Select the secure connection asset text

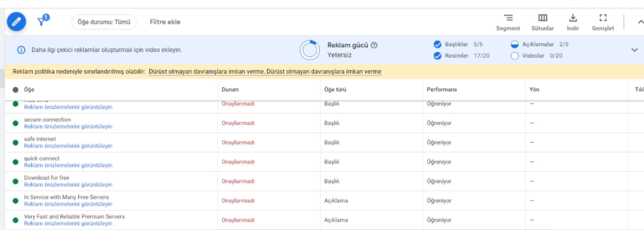47,120
